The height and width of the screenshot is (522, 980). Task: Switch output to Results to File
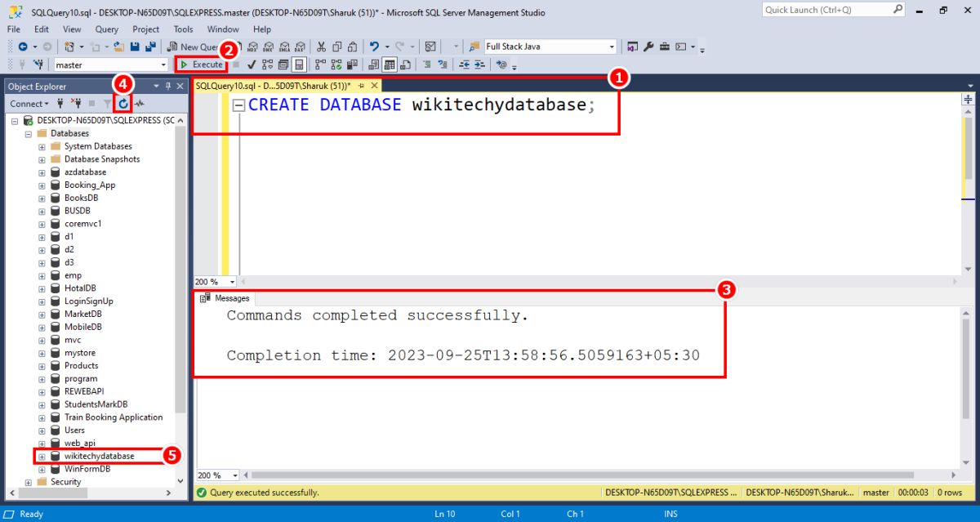[x=405, y=65]
